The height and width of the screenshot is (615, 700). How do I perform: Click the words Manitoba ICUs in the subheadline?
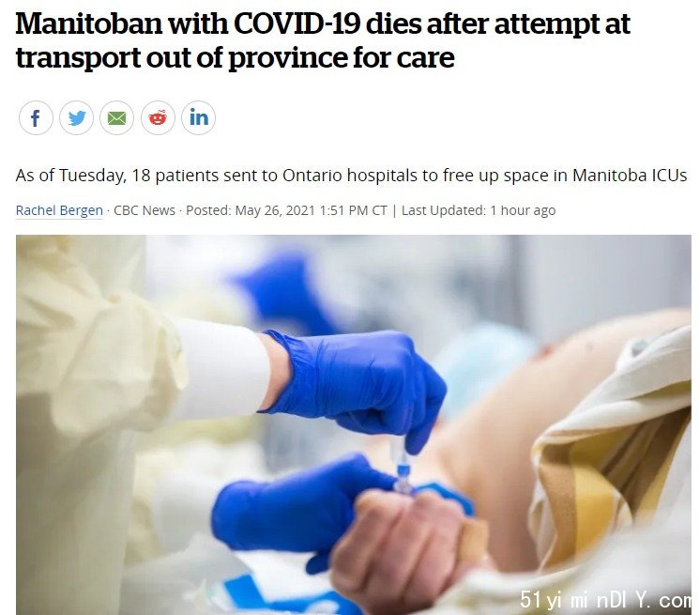[630, 175]
